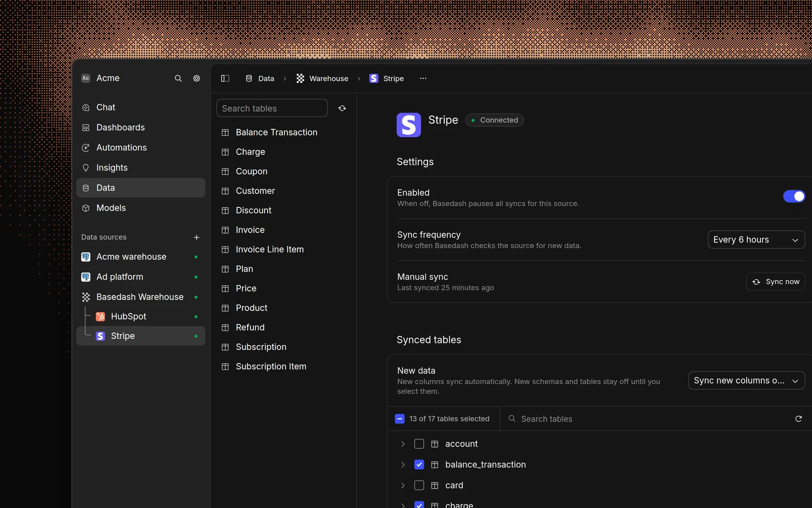Click the Warehouse icon in breadcrumb

tap(300, 78)
